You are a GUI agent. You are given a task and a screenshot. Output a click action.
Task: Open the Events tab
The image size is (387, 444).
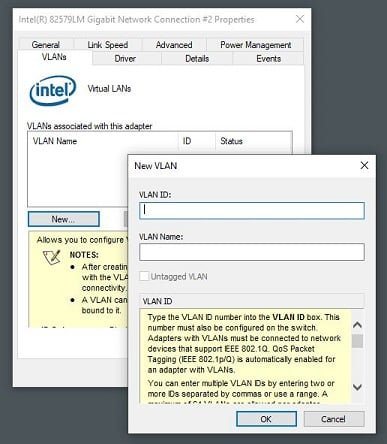pyautogui.click(x=268, y=59)
